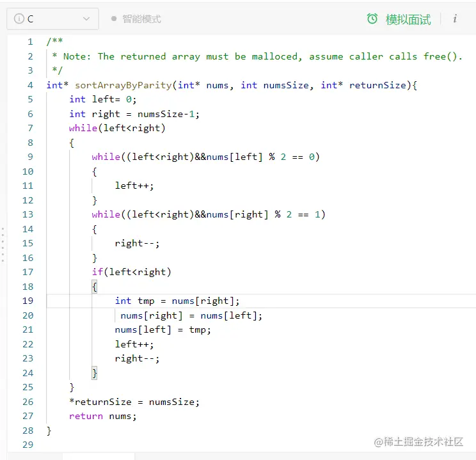
Task: Click 'int tmp = nums[right];' line
Action: point(177,301)
